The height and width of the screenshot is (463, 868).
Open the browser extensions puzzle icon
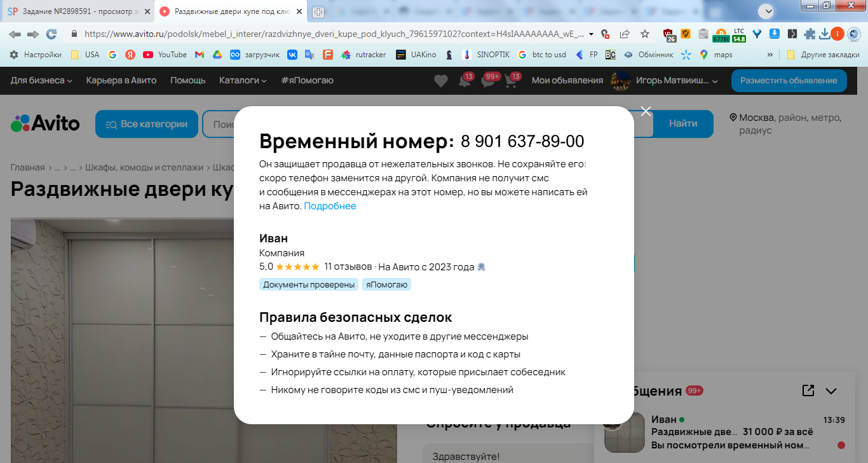point(810,34)
